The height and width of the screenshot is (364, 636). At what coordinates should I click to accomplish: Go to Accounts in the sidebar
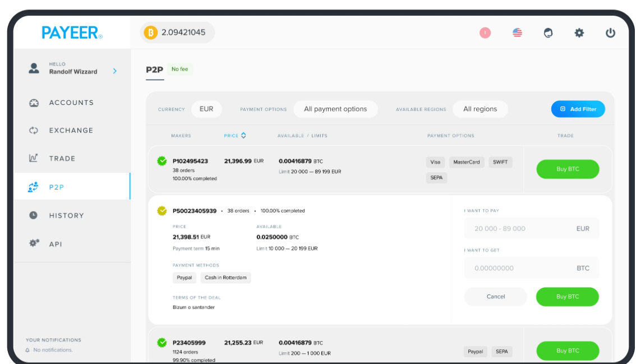click(71, 103)
